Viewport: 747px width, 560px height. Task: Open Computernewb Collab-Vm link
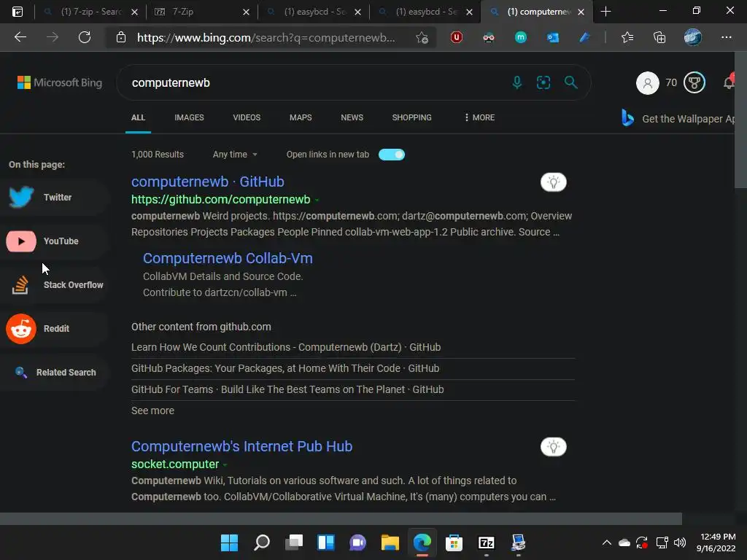228,258
